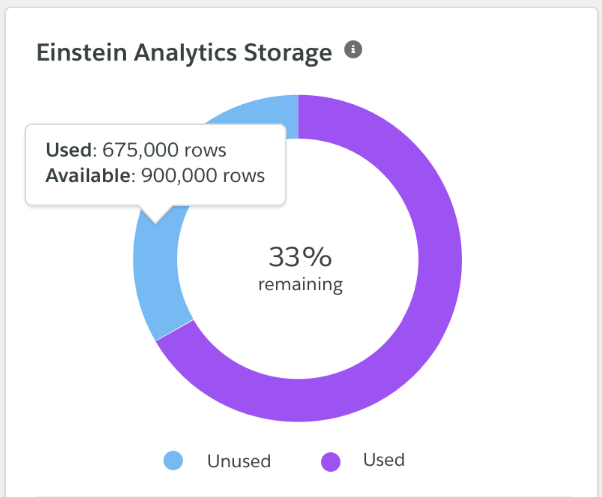Click the right side of the purple ring

(x=440, y=258)
